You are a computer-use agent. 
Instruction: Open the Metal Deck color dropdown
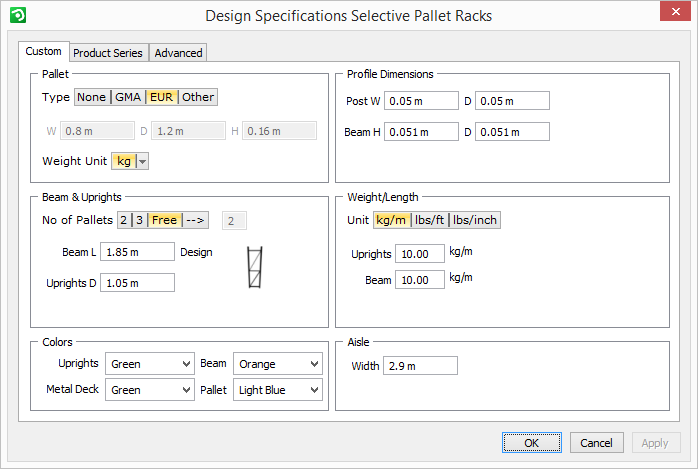(150, 390)
